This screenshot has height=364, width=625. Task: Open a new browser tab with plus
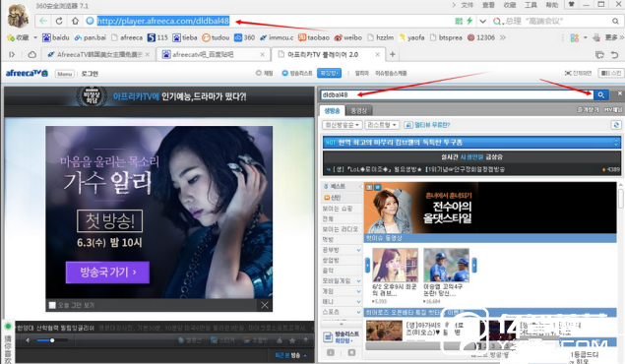(x=392, y=54)
